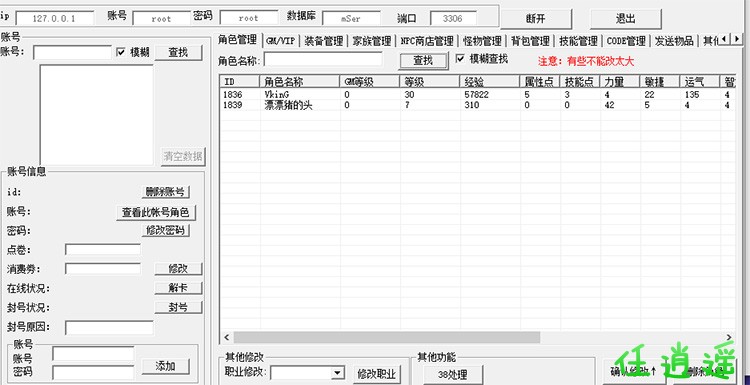Click experience value 57822

coord(476,95)
